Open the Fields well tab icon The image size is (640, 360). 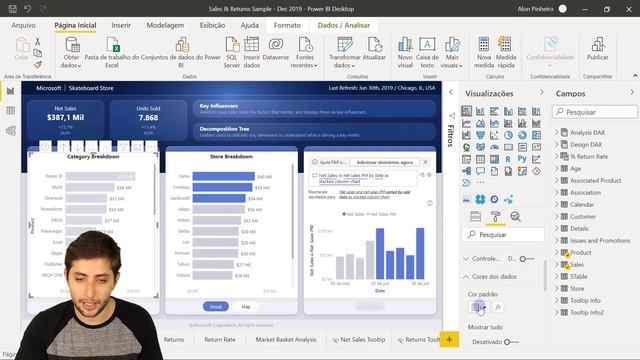tap(475, 216)
